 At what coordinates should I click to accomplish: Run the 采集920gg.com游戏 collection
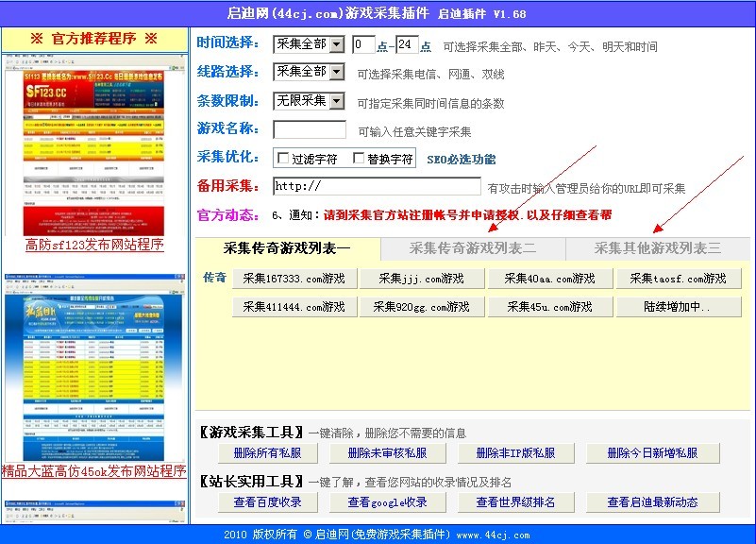(x=421, y=306)
